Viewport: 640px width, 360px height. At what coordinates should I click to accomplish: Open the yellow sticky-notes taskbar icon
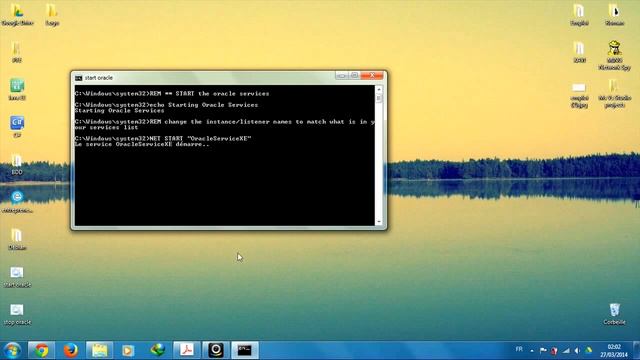point(99,350)
